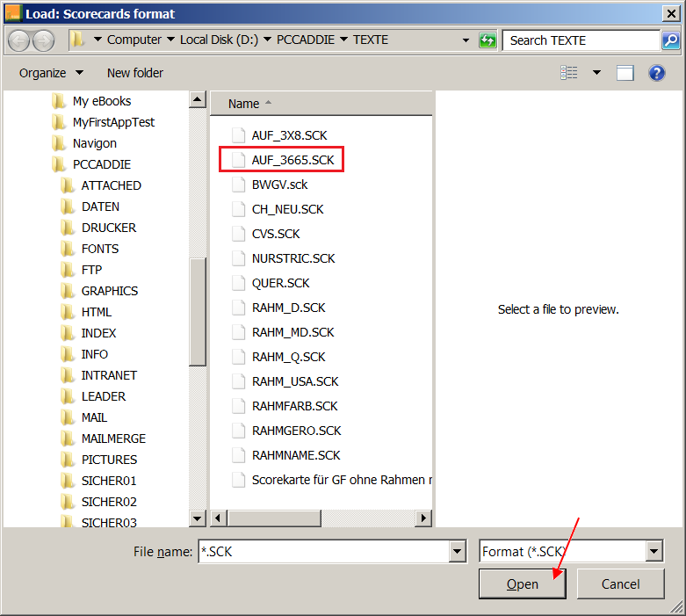The width and height of the screenshot is (686, 616).
Task: Click the search magnifier icon
Action: 671,40
